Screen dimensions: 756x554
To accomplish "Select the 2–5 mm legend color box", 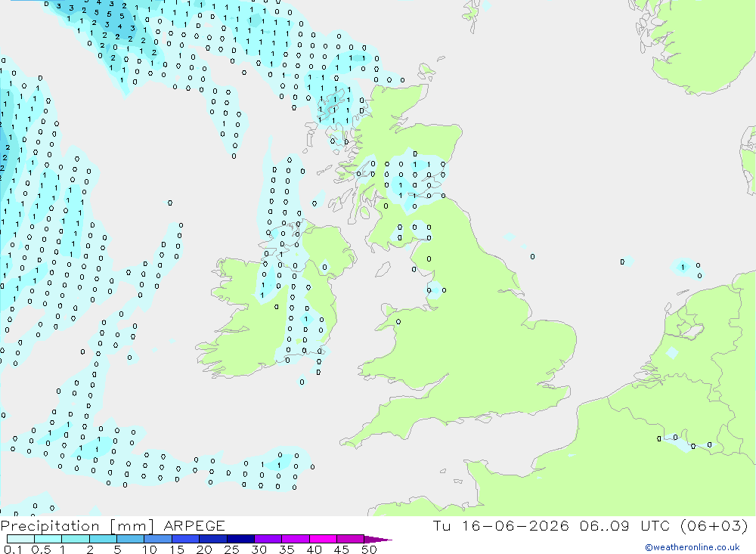I will click(103, 539).
